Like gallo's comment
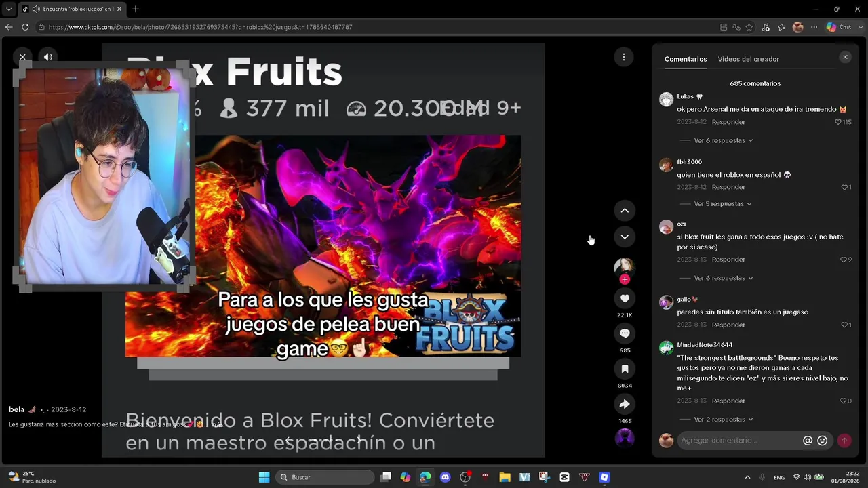The width and height of the screenshot is (868, 488). point(844,325)
